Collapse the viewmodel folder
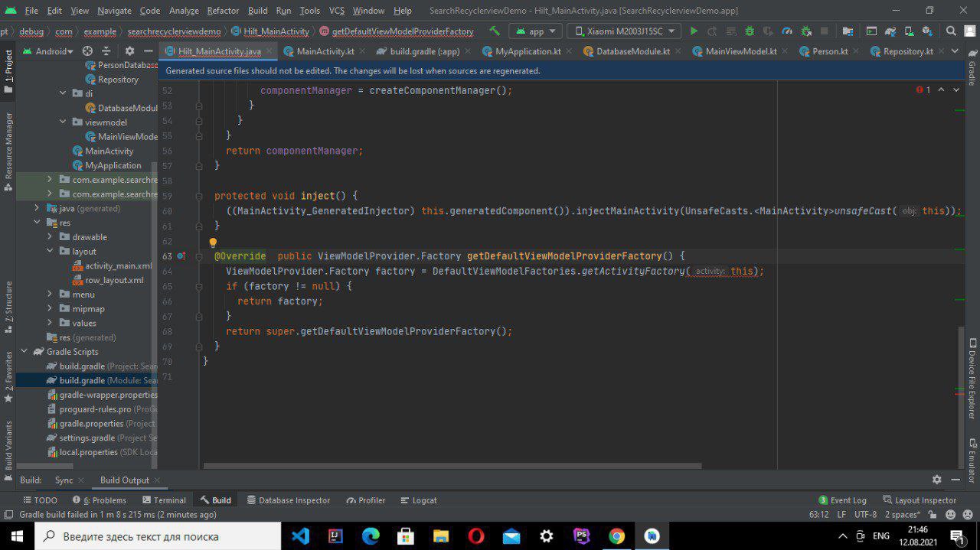Viewport: 980px width, 550px height. [x=64, y=122]
